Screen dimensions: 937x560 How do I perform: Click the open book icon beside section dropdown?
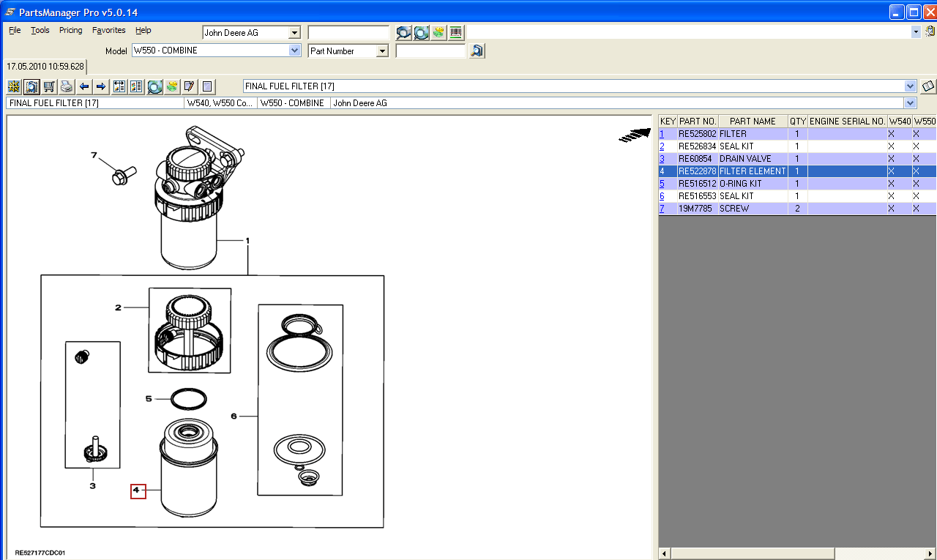[928, 86]
